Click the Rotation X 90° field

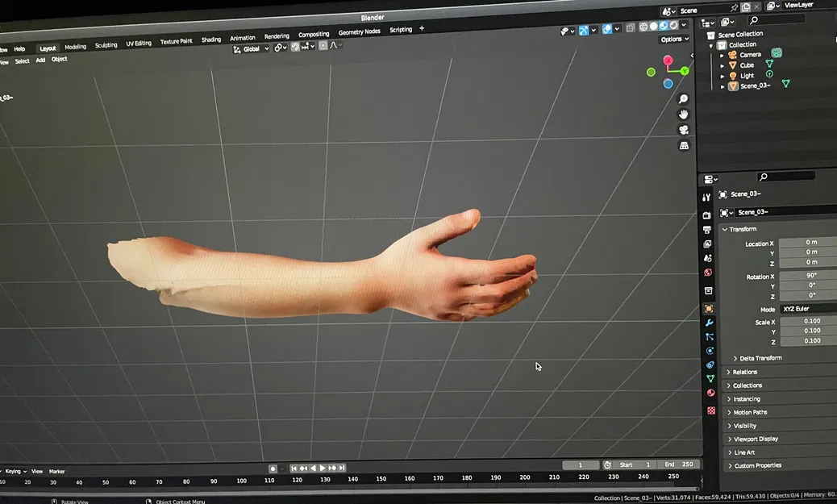(x=808, y=276)
